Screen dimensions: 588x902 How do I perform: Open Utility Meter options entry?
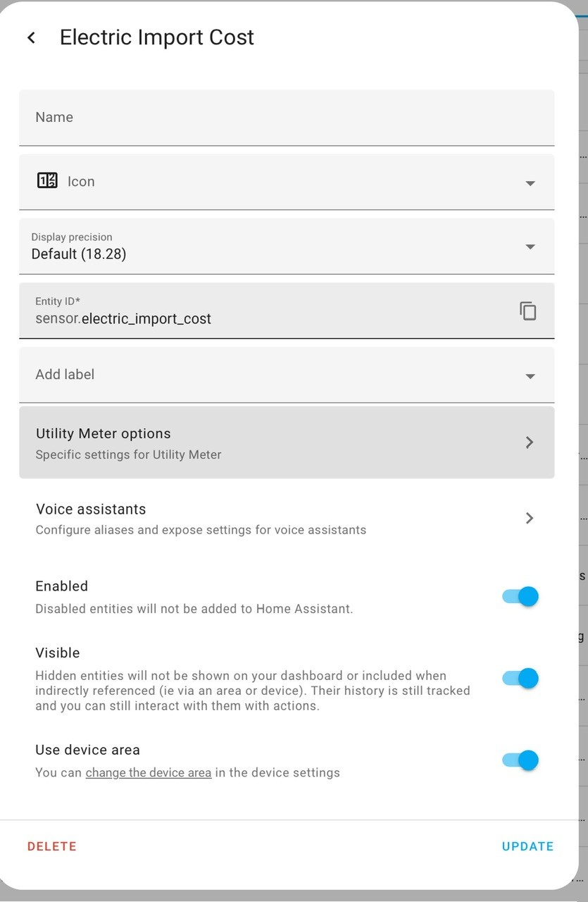coord(287,443)
